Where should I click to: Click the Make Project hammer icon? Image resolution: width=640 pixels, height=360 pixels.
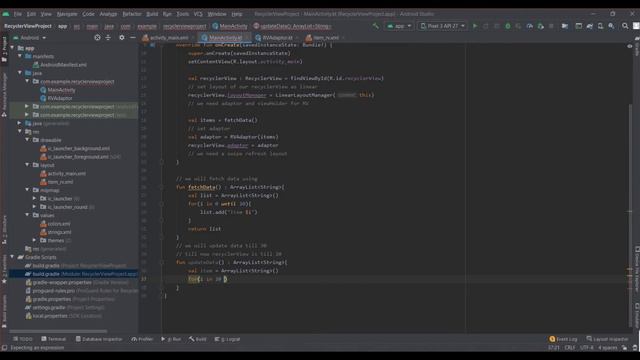pyautogui.click(x=376, y=26)
